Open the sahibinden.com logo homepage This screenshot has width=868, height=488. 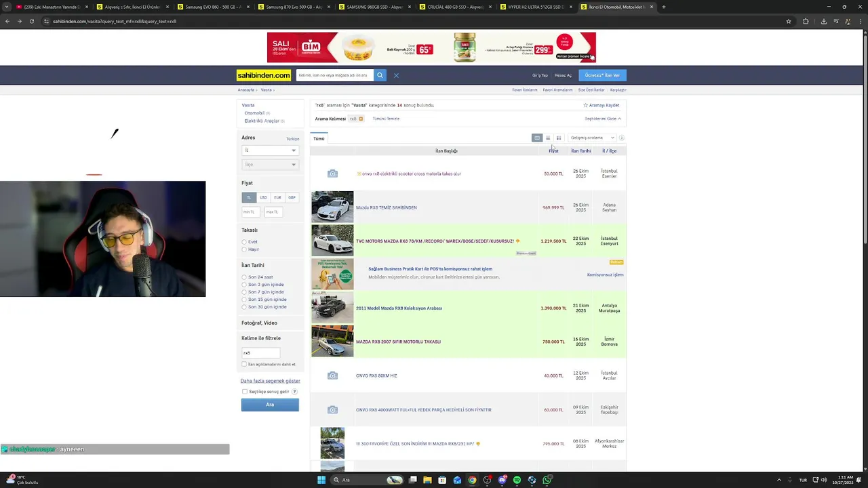264,75
